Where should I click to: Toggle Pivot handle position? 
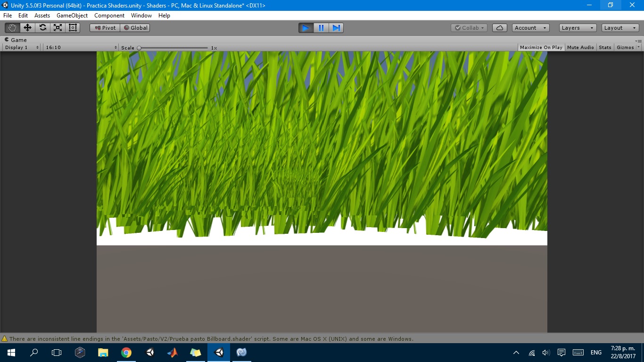[x=105, y=28]
